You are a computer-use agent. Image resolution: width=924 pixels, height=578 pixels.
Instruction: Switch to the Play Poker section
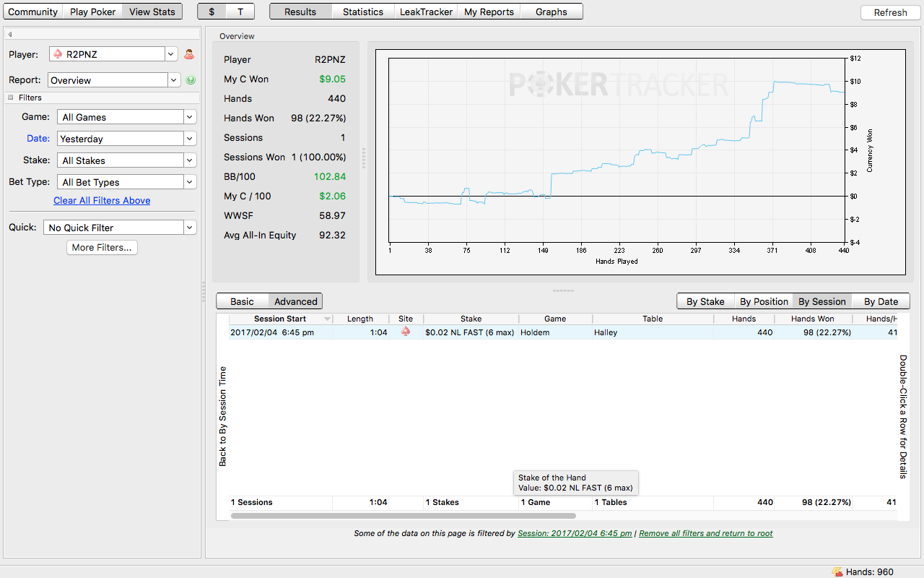[93, 12]
